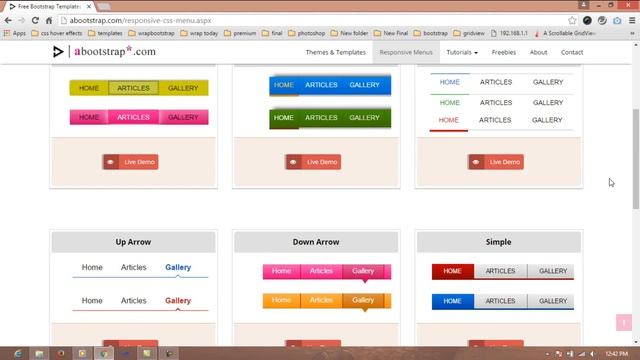Click ARTICLES in the yellow menu

[x=133, y=88]
